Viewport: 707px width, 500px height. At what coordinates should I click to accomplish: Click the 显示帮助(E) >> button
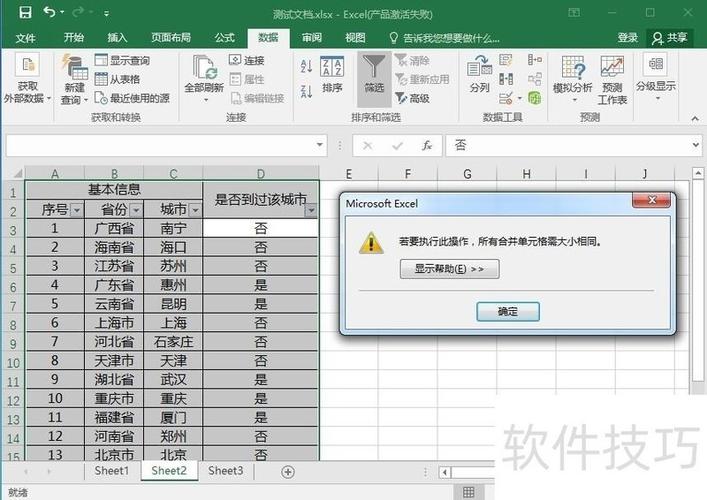tap(450, 269)
